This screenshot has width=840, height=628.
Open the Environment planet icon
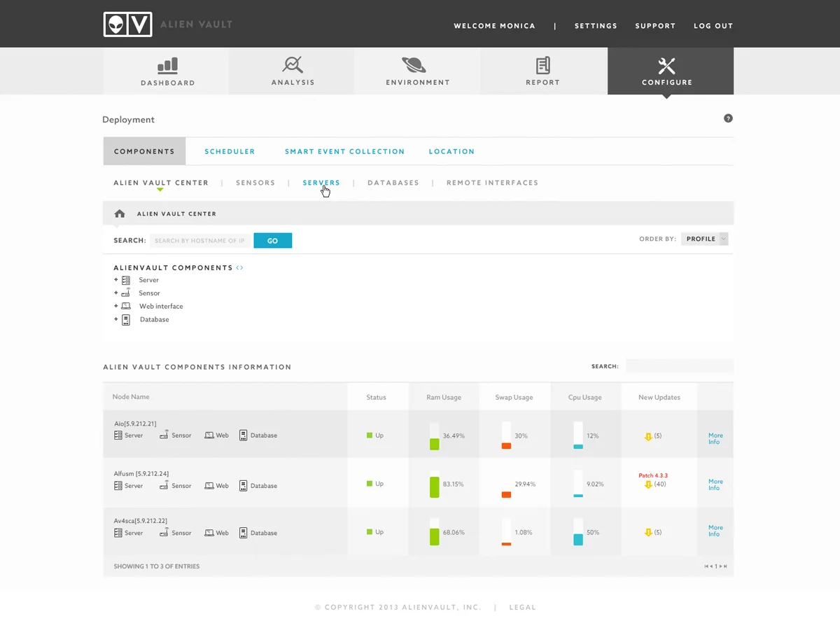[x=414, y=65]
